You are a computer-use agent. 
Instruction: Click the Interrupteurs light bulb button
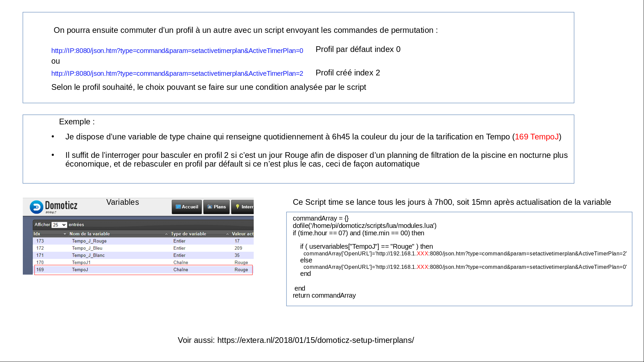(x=243, y=207)
